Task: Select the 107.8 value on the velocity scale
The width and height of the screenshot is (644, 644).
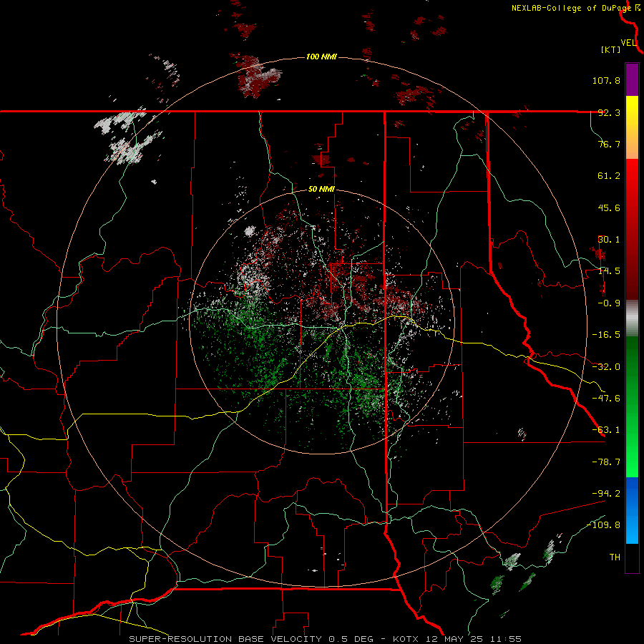Action: 606,80
